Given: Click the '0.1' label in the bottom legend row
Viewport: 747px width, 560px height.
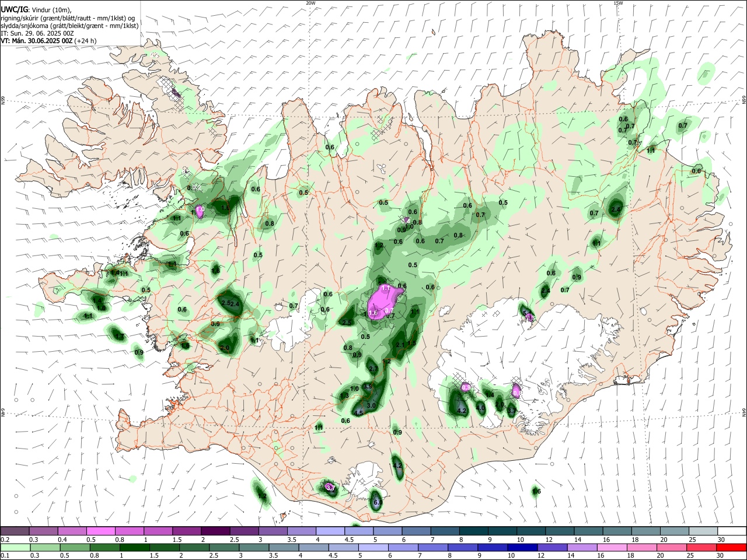Looking at the screenshot, I should [x=5, y=556].
